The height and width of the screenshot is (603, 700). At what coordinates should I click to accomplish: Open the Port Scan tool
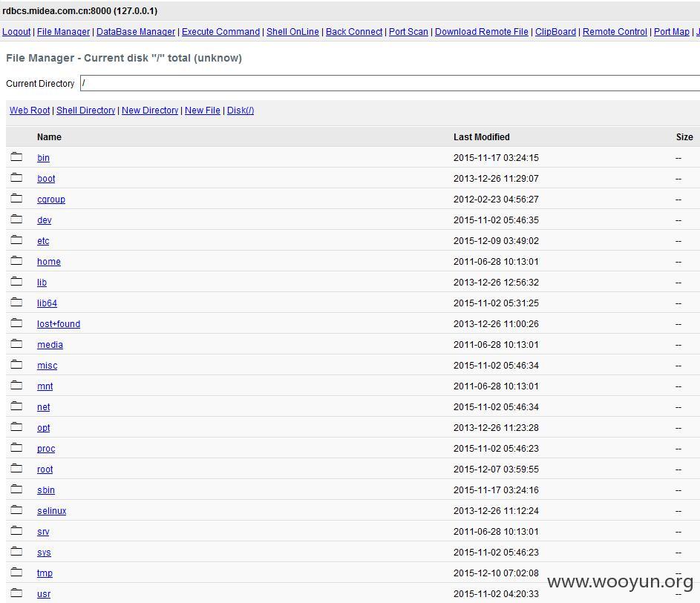[x=408, y=32]
